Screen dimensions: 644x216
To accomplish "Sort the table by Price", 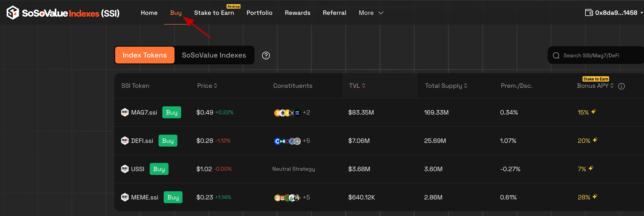I will tap(207, 86).
